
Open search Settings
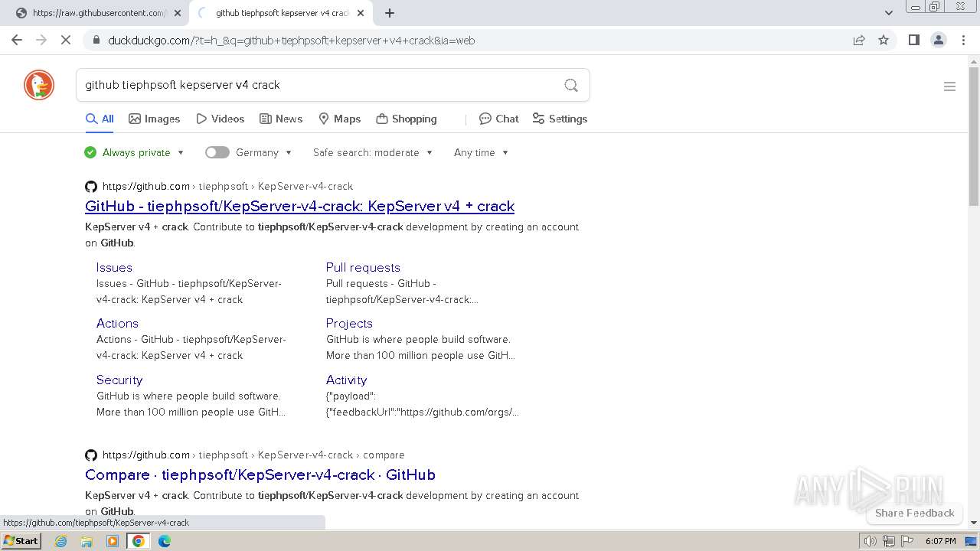(x=560, y=119)
